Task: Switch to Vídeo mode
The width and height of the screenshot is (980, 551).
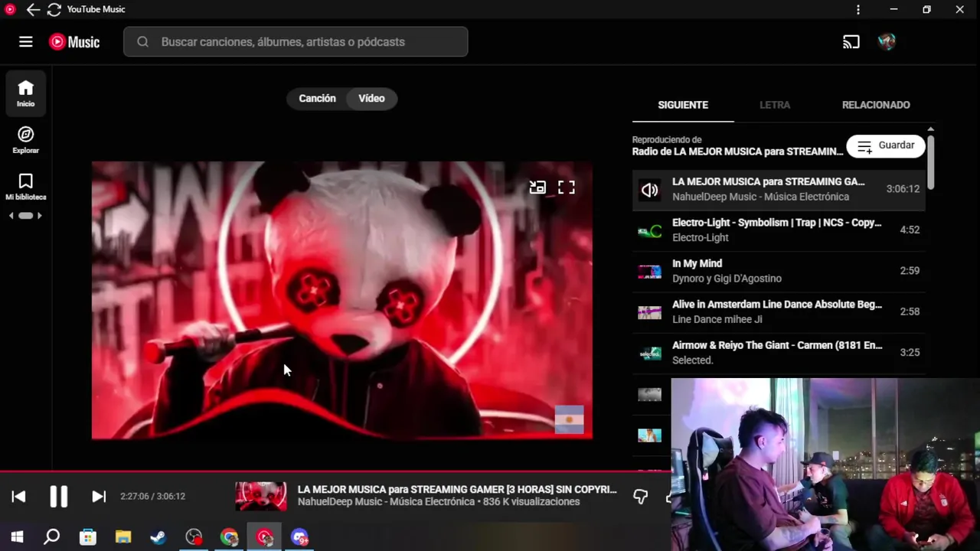Action: click(x=371, y=99)
